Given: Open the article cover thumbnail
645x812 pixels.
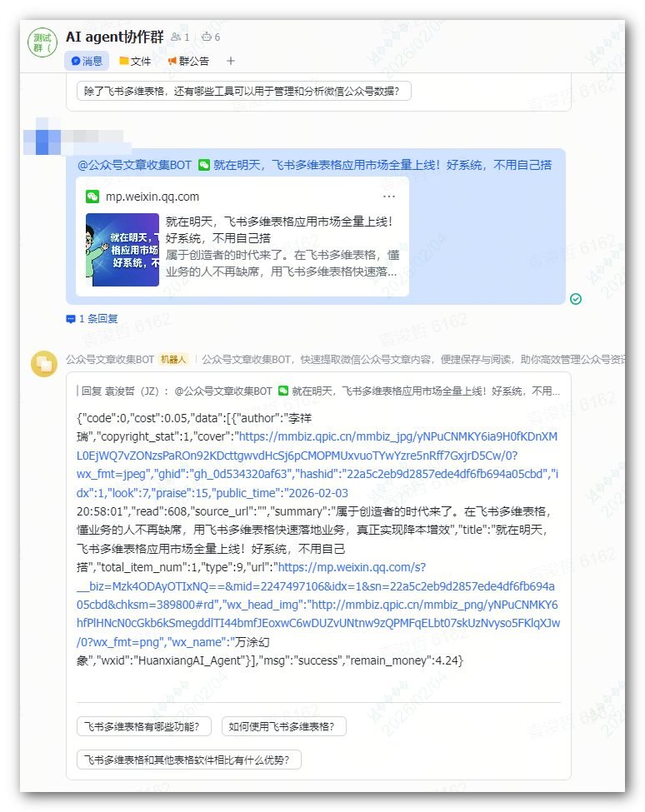Looking at the screenshot, I should 122,250.
